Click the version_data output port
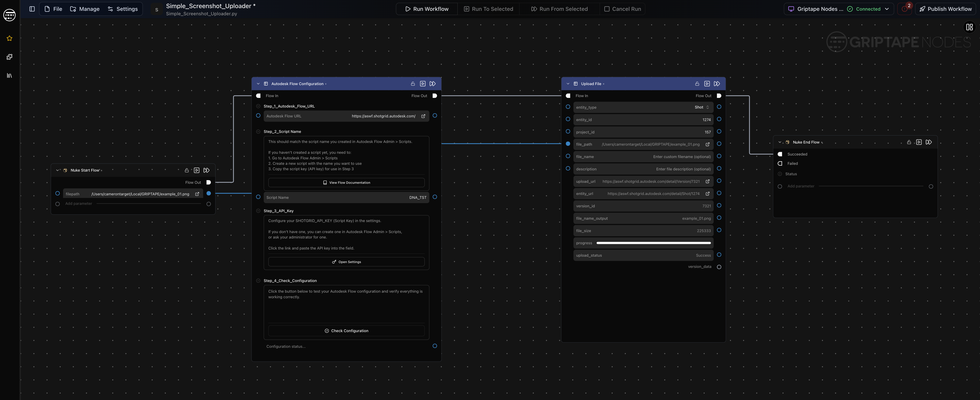Image resolution: width=980 pixels, height=400 pixels. (x=719, y=267)
